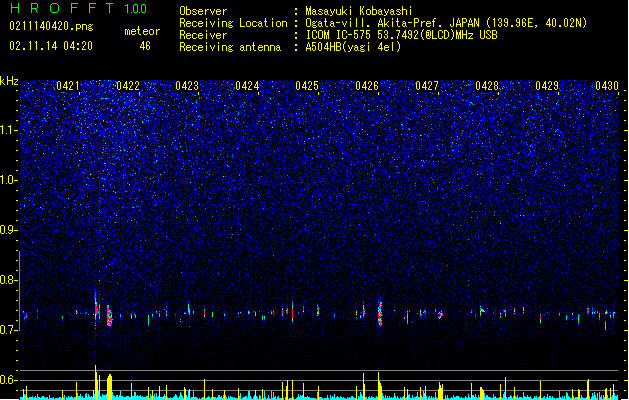Click the 0.7 frequency axis label

point(8,330)
